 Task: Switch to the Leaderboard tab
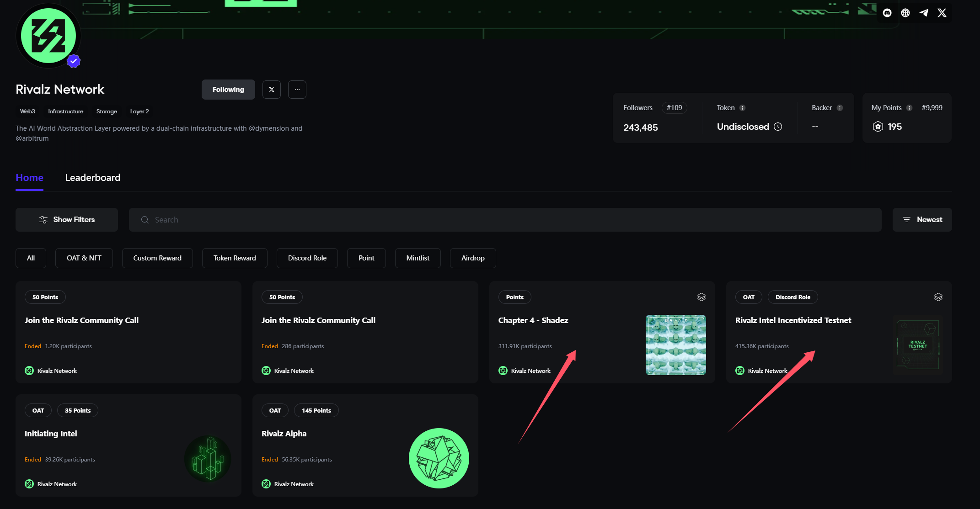click(x=93, y=178)
